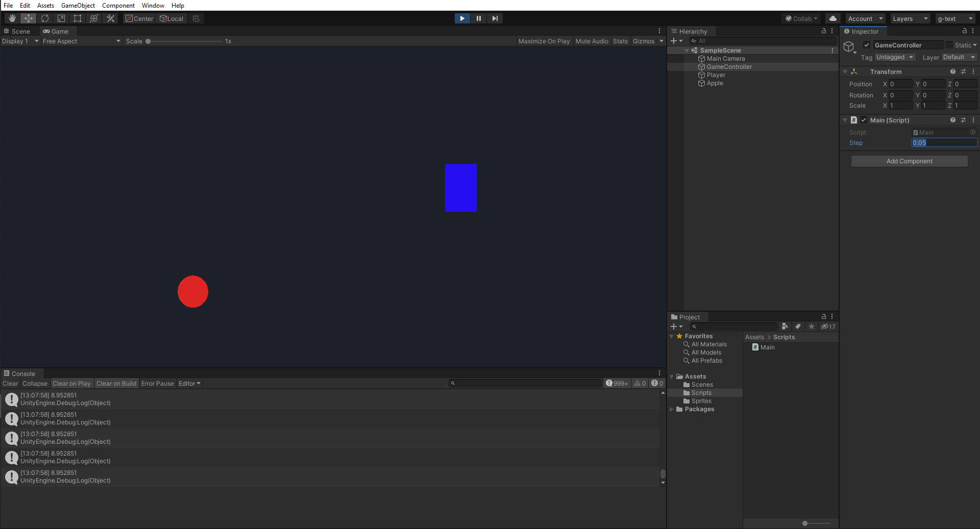Screen dimensions: 980x529
Task: Toggle console Collapse mode
Action: pyautogui.click(x=35, y=384)
